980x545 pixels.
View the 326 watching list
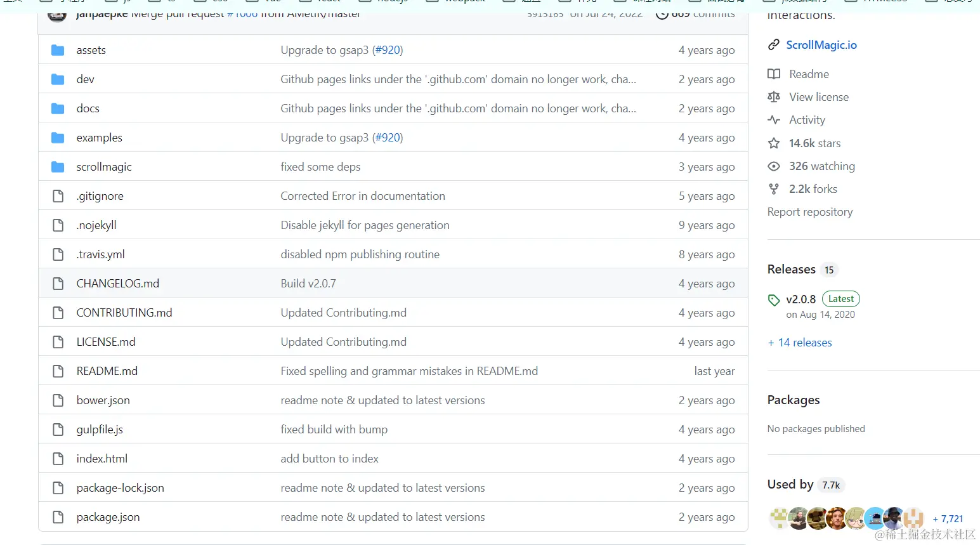(x=822, y=166)
